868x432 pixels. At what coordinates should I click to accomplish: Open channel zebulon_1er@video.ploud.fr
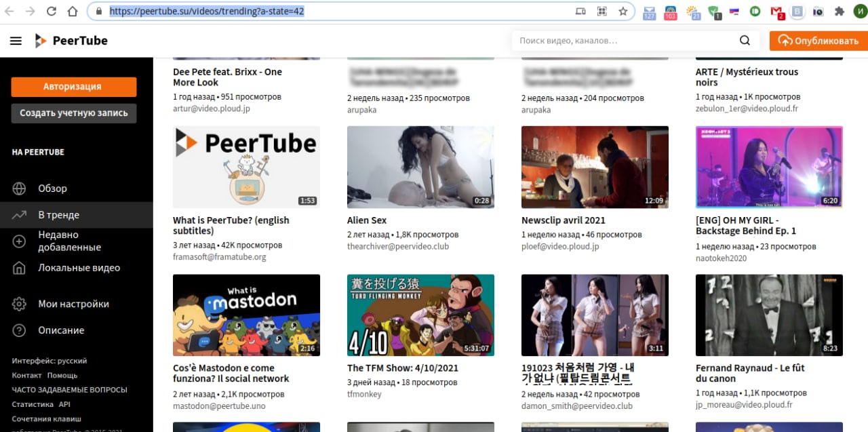747,109
